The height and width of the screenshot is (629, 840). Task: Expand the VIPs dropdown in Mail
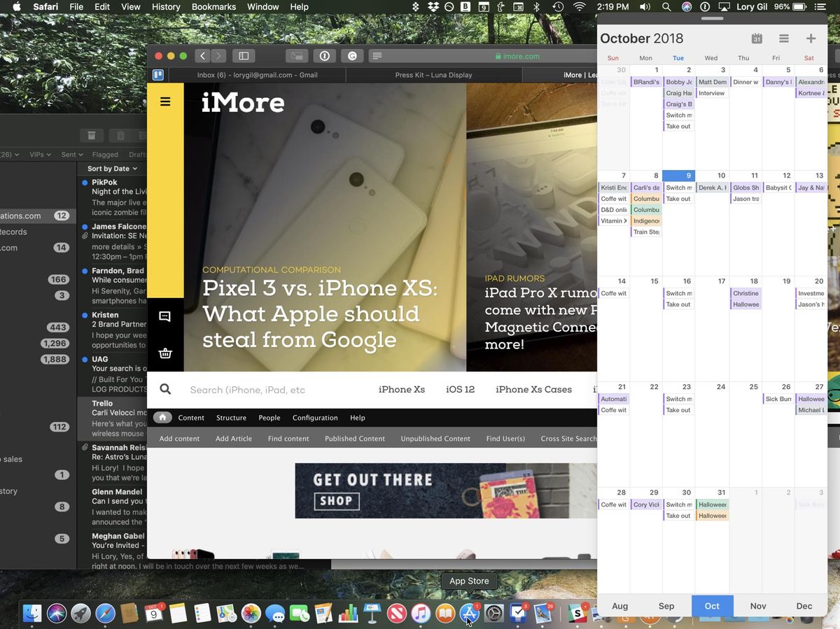pos(40,154)
